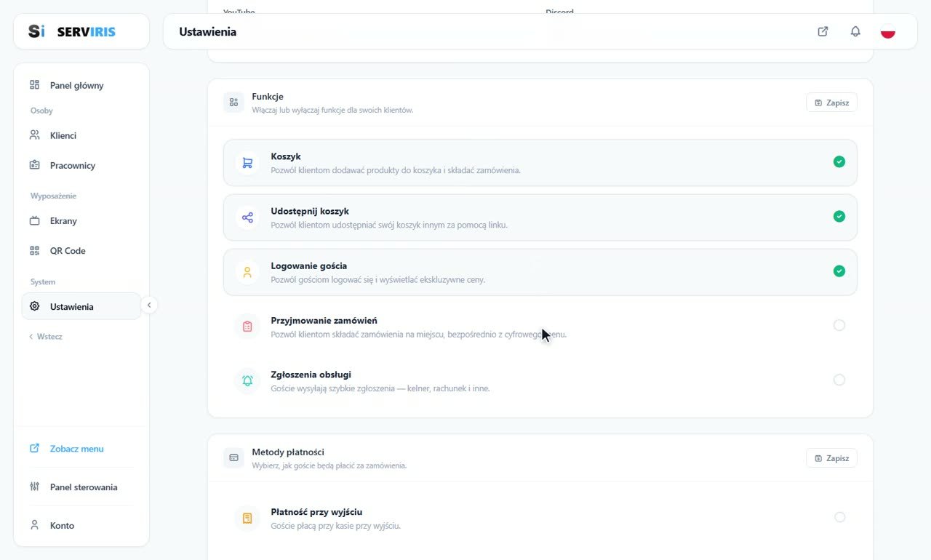The height and width of the screenshot is (560, 931).
Task: Click the Wyposażenie sidebar group label
Action: click(x=53, y=196)
